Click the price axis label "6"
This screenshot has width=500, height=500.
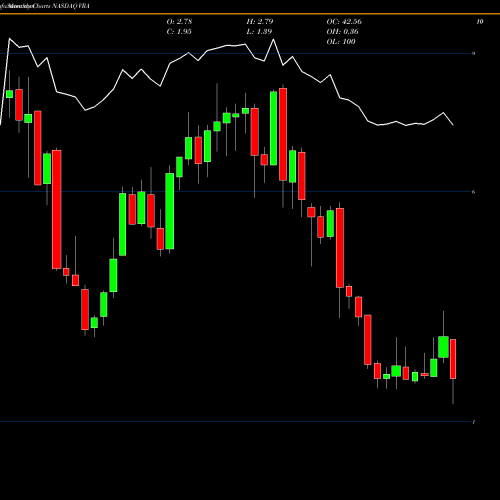coord(474,192)
